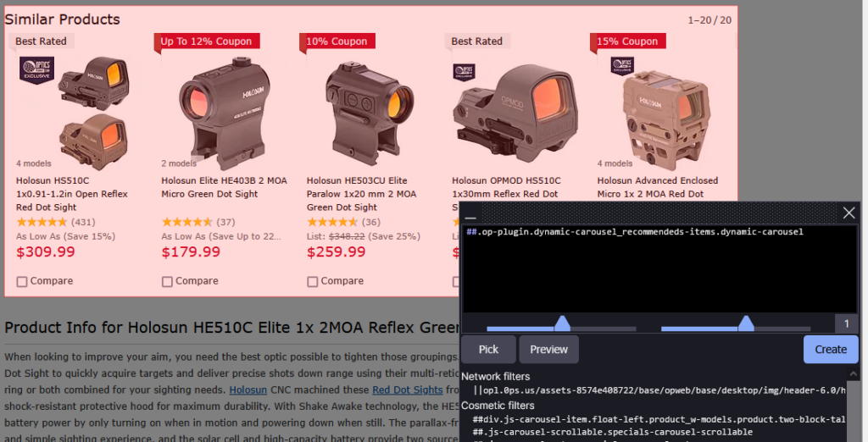Click the Pick button in picker dialog

(488, 349)
